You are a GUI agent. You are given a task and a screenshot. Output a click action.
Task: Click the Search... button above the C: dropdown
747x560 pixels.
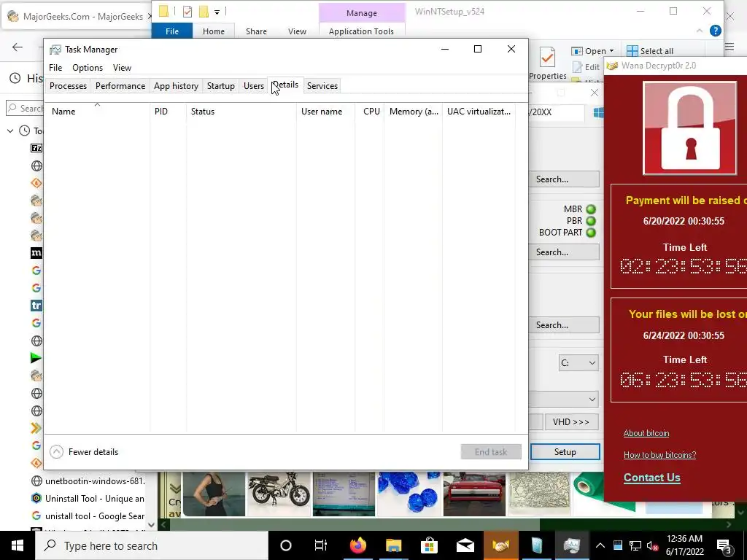coord(564,324)
